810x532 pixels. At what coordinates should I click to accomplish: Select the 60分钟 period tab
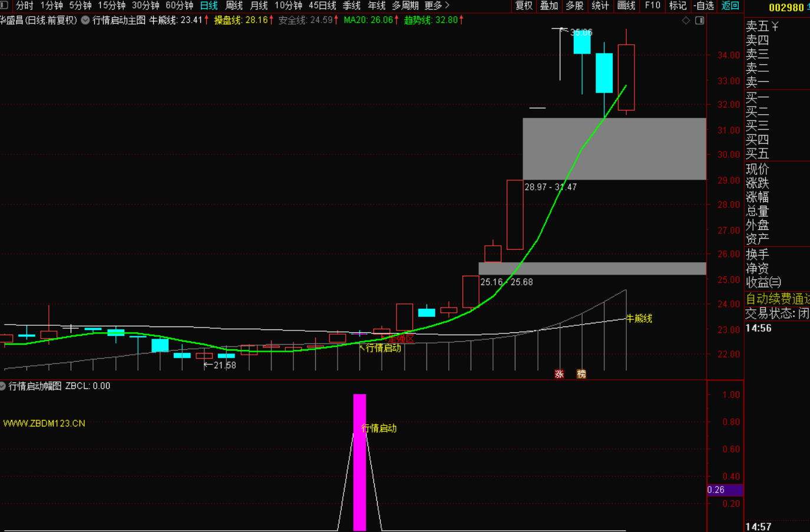tap(179, 6)
